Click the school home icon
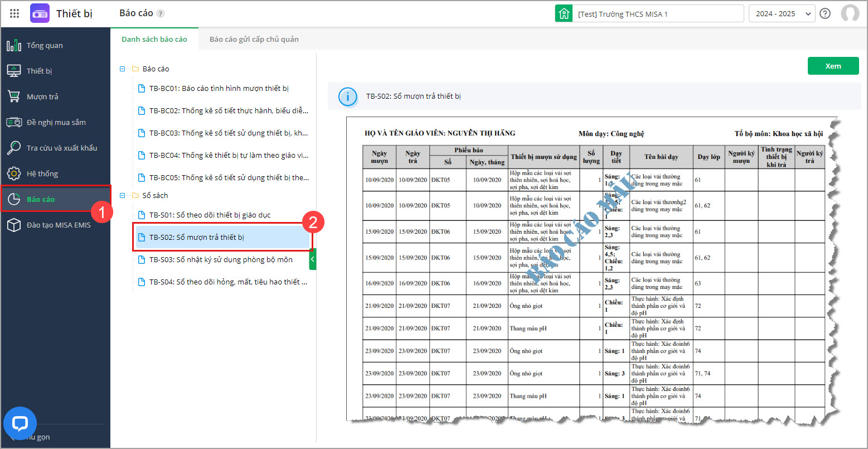 click(x=564, y=14)
